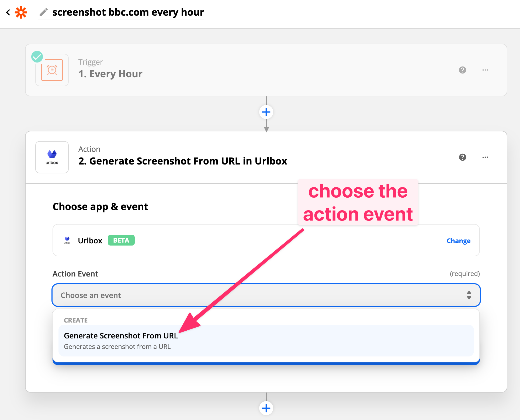Click the CREATE section header in dropdown
Viewport: 520px width, 420px height.
(75, 320)
